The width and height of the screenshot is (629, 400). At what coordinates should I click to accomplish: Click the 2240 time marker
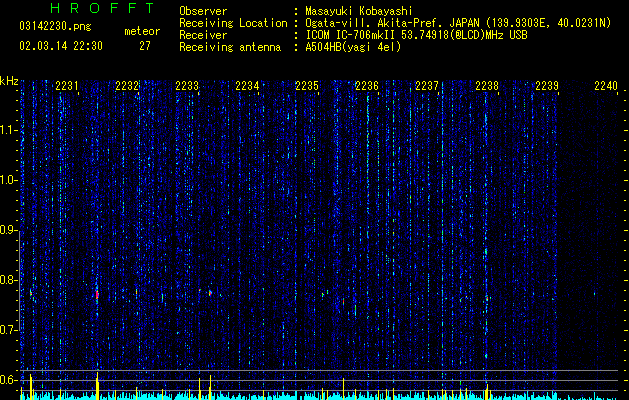(606, 86)
